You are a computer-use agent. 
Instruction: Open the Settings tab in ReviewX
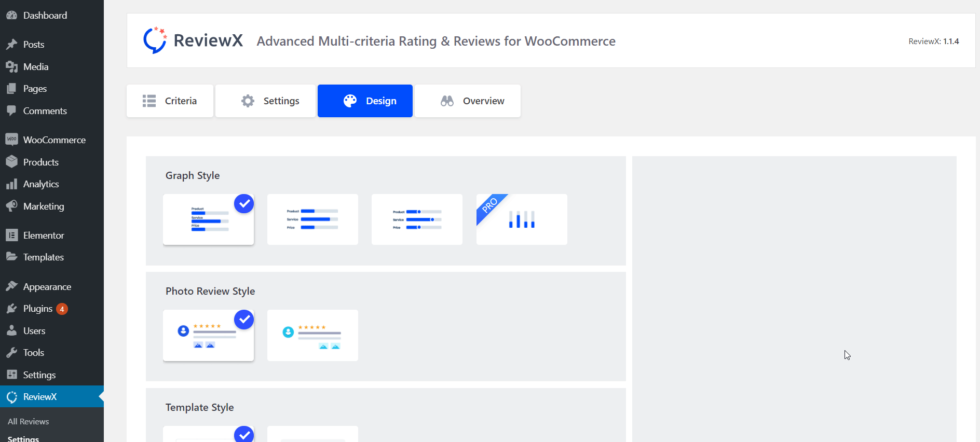point(265,101)
